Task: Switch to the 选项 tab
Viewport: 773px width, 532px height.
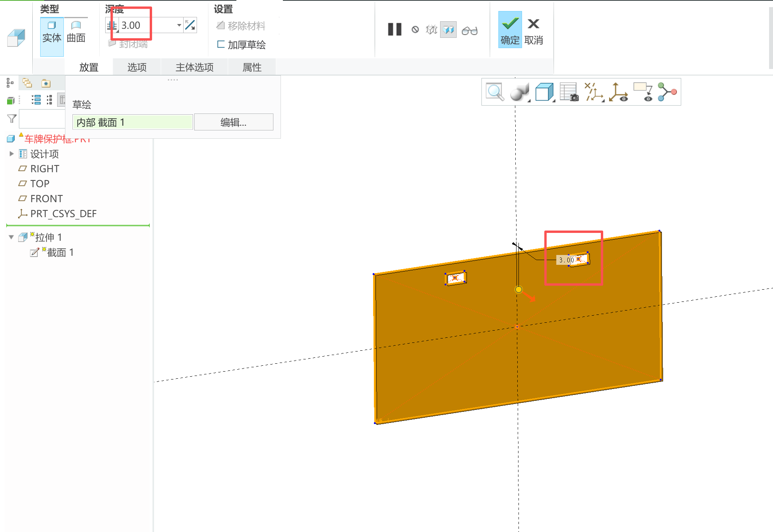Action: (137, 67)
